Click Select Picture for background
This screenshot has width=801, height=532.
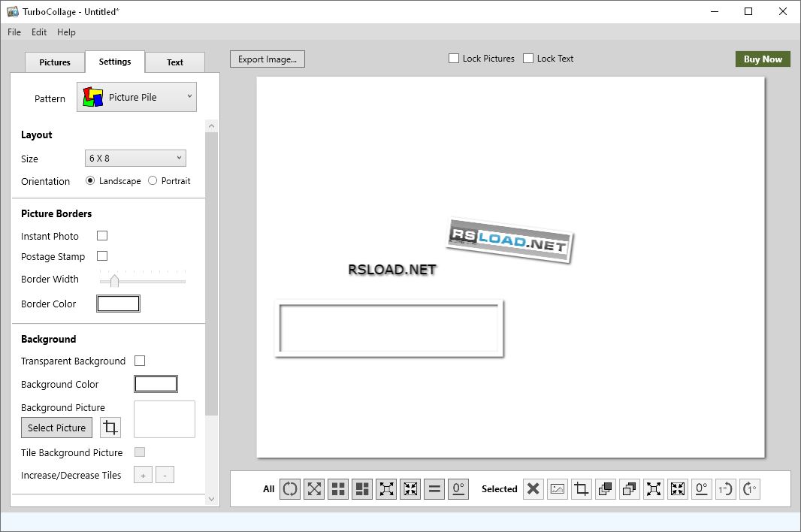pos(56,428)
